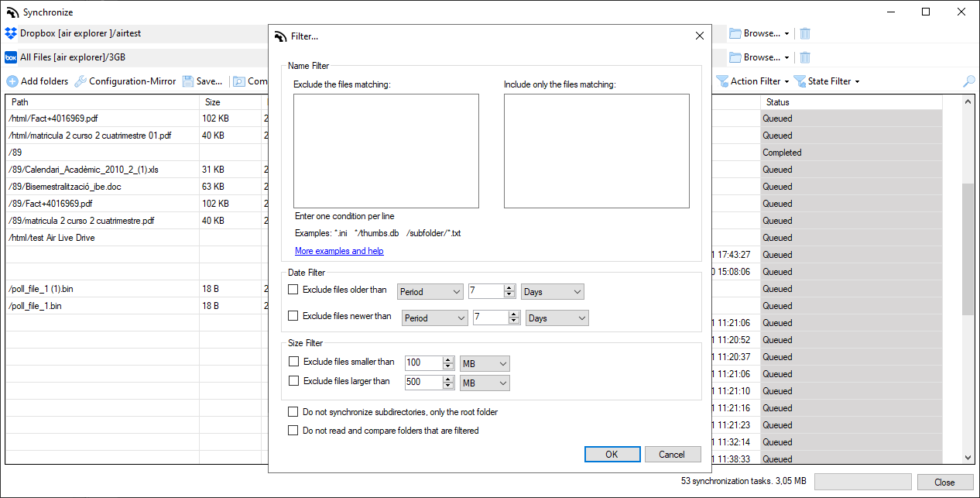Enable Exclude files older than filter

[x=293, y=289]
